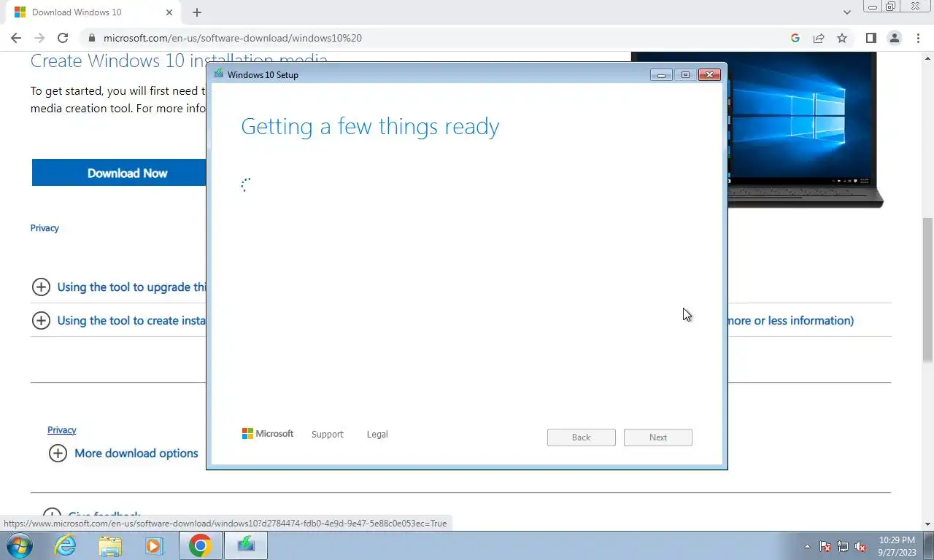This screenshot has width=934, height=560.
Task: Close the Download Windows 10 tab
Action: pyautogui.click(x=169, y=12)
